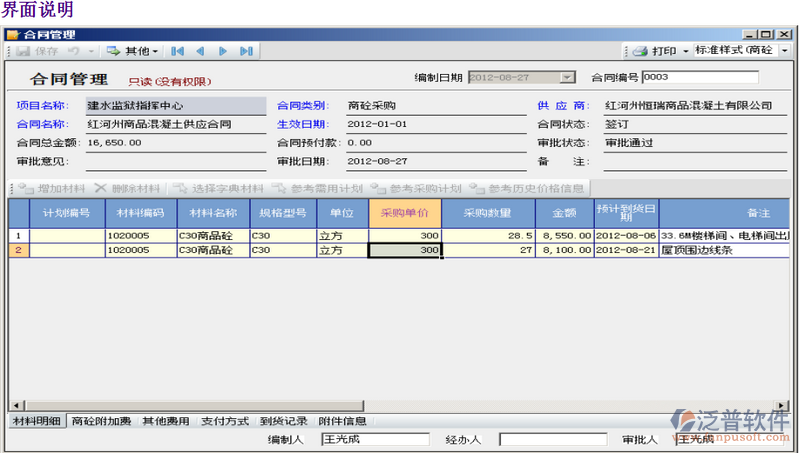Open the 打印 dropdown arrow

[x=685, y=51]
